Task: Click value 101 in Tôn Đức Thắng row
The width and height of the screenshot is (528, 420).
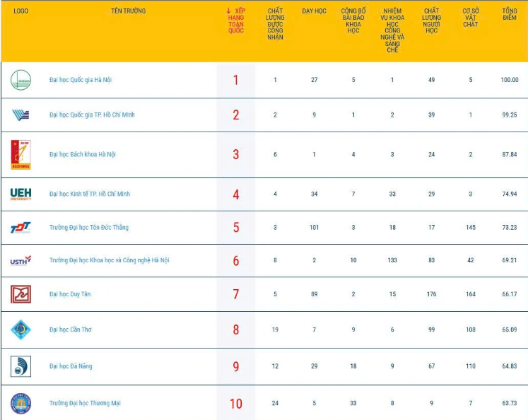Action: tap(314, 228)
